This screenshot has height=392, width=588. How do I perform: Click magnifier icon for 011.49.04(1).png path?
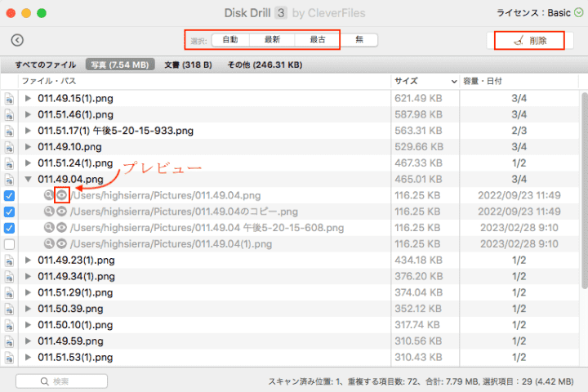(x=49, y=244)
